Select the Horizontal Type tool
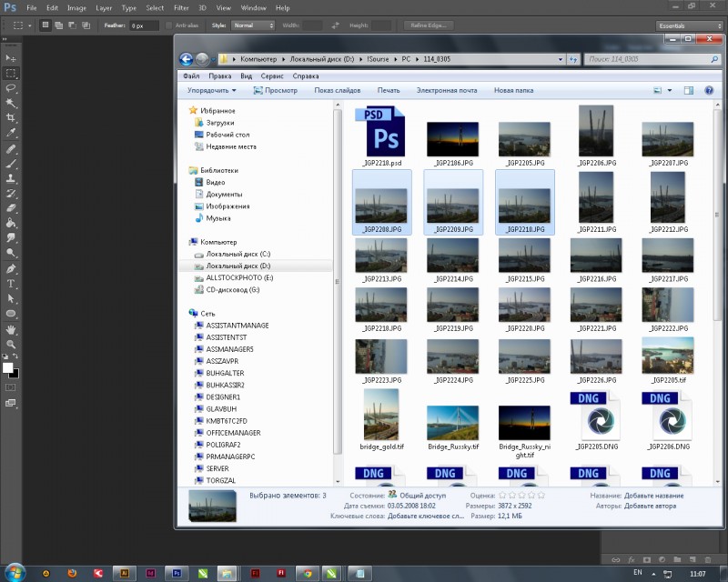The image size is (728, 582). click(x=11, y=284)
